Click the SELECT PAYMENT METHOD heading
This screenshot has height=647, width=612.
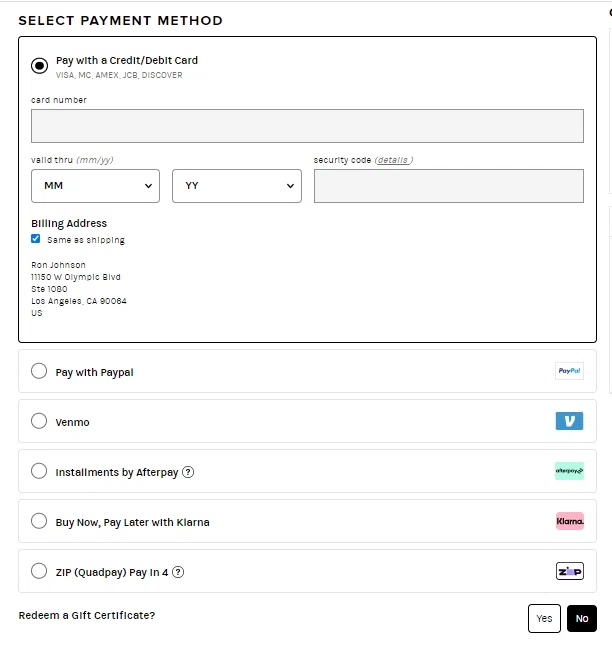click(121, 21)
